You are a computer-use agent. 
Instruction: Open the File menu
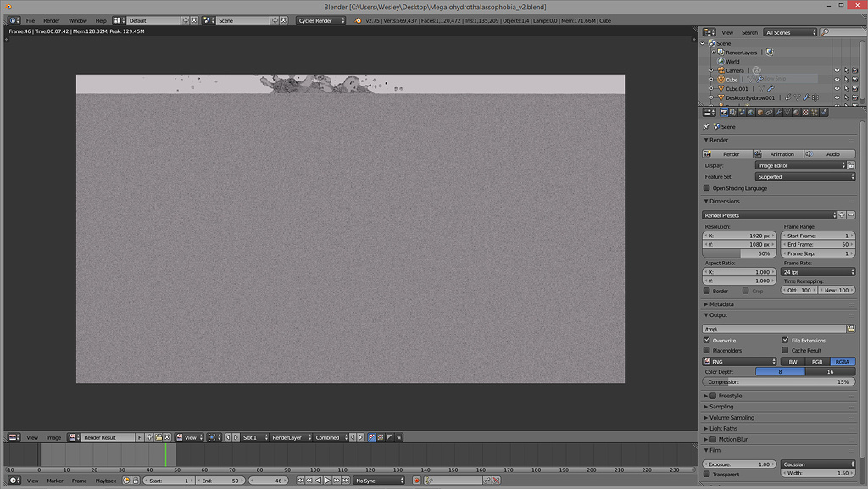(x=31, y=21)
